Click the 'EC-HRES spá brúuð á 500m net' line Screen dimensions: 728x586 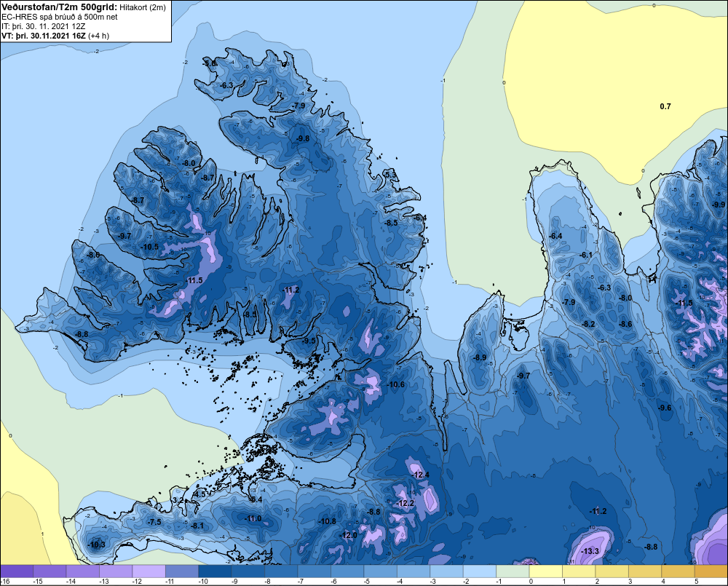[60, 17]
